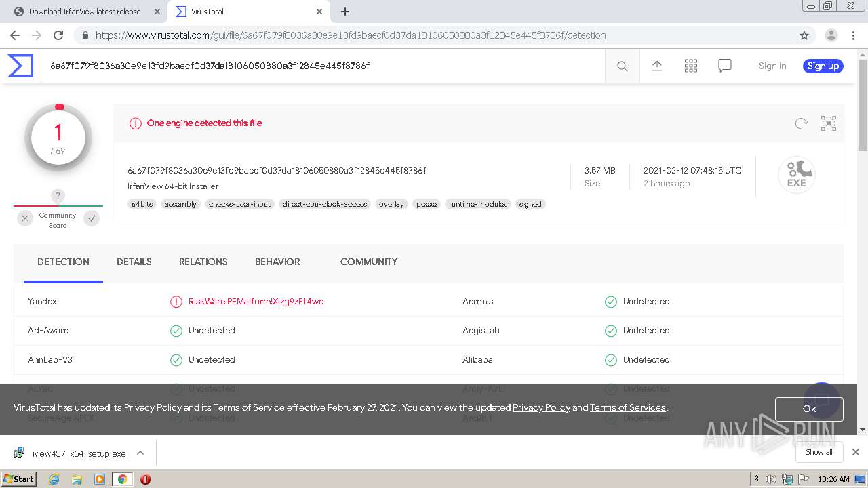Screen dimensions: 868x488
Task: Switch to the COMMUNITY tab
Action: point(369,262)
